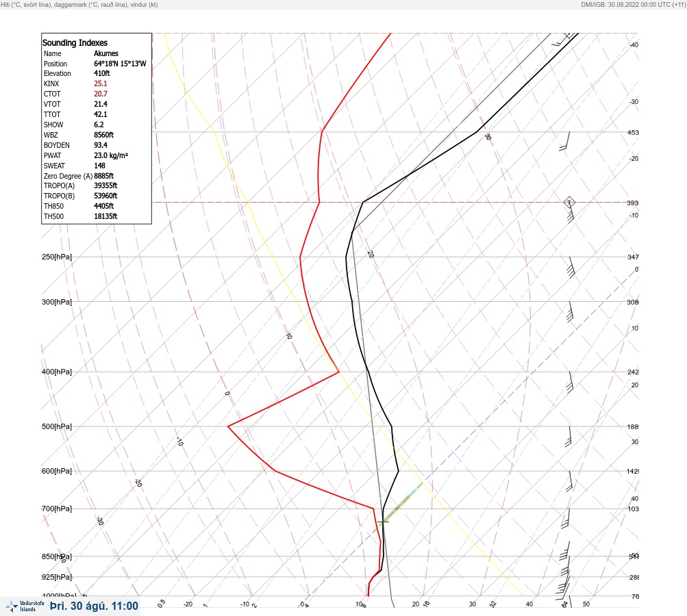Select the date label Þri. 30 ágú. 11:00
Viewport: 687px width, 616px height.
tap(95, 606)
